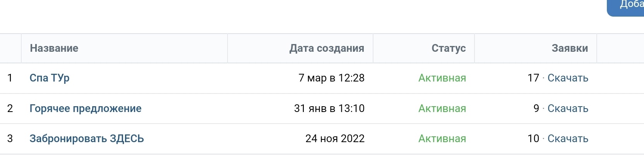Viewport: 644px width, 163px height.
Task: Click the date 31 янв в 13:10
Action: (x=329, y=109)
